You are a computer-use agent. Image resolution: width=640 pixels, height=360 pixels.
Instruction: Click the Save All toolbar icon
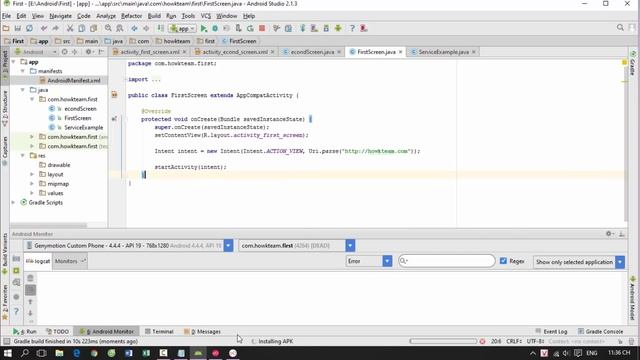point(18,28)
